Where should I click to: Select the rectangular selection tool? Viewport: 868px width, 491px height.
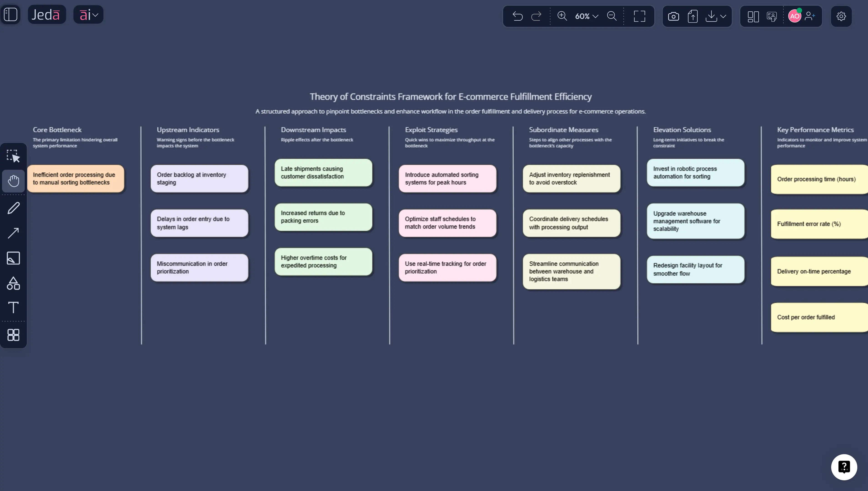[13, 156]
